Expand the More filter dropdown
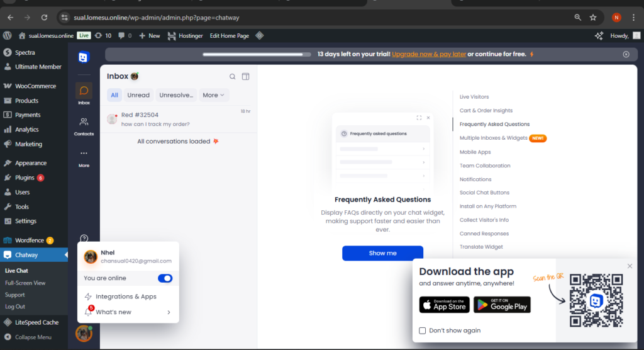This screenshot has height=350, width=644. pyautogui.click(x=214, y=95)
